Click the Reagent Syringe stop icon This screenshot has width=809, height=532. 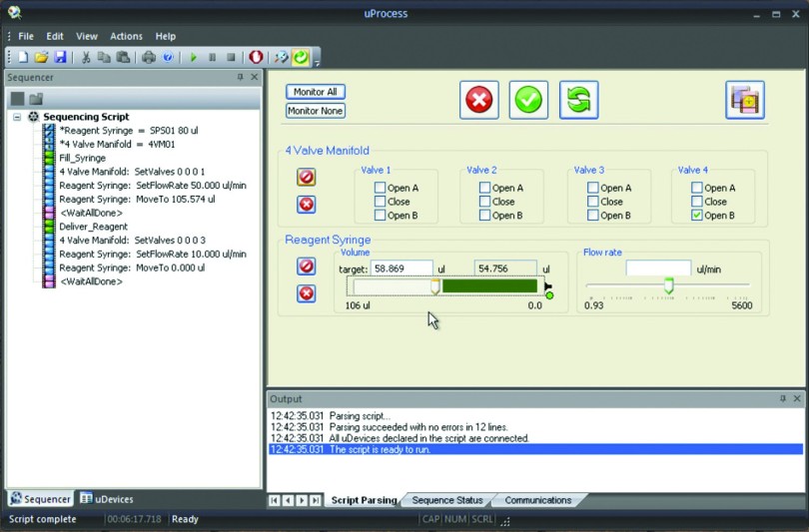306,266
